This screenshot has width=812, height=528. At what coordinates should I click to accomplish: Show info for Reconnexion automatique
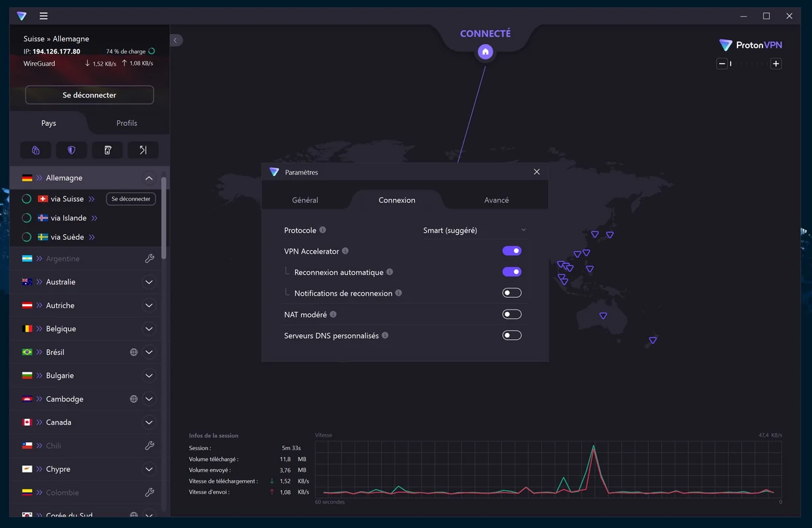390,272
